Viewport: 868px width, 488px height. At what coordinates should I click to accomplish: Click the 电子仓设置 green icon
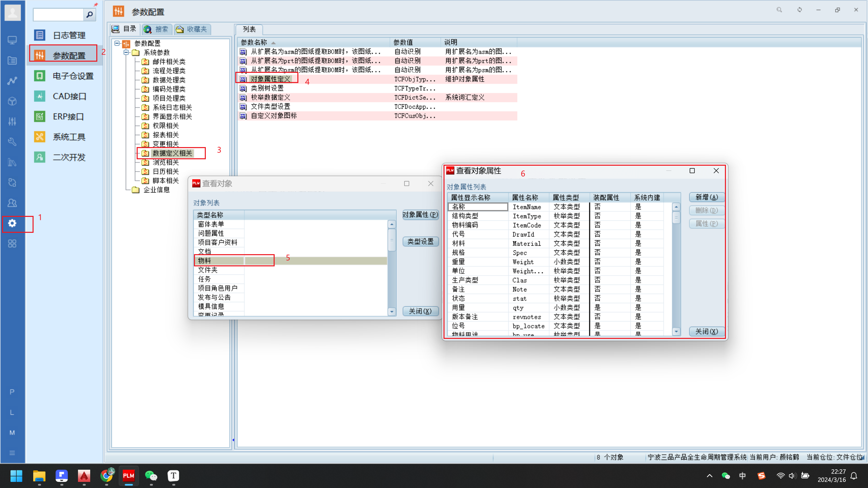40,76
